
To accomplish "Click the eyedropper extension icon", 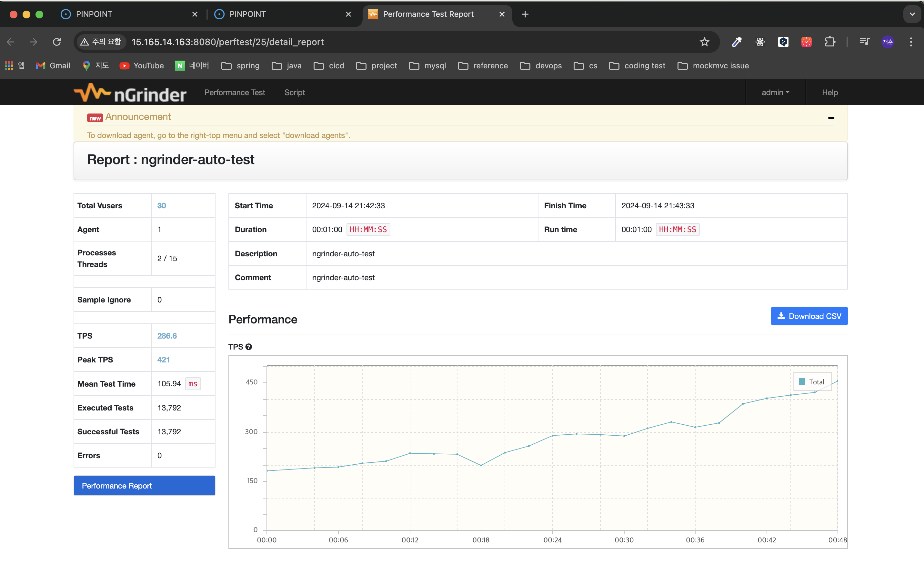I will click(x=737, y=42).
